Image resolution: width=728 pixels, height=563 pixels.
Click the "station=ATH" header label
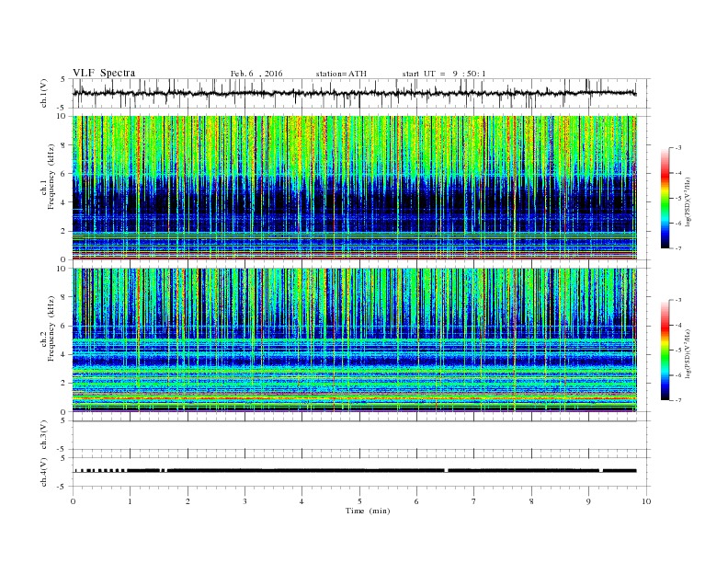tap(341, 74)
